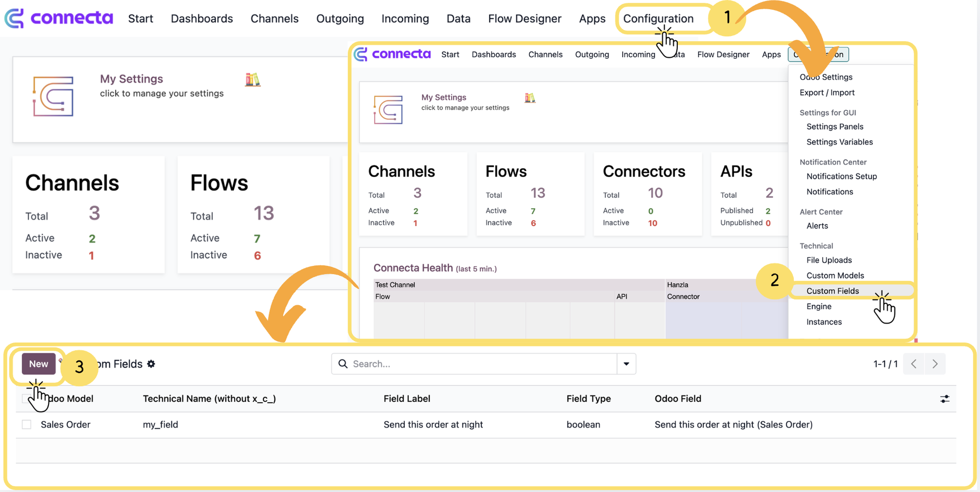Click the magnifier icon in the search box
Image resolution: width=980 pixels, height=492 pixels.
coord(343,363)
